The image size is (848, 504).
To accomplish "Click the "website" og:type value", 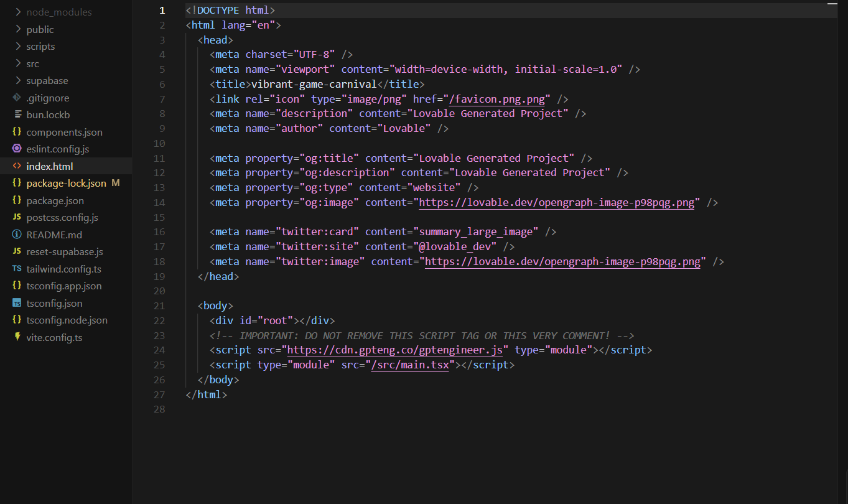I will point(434,187).
